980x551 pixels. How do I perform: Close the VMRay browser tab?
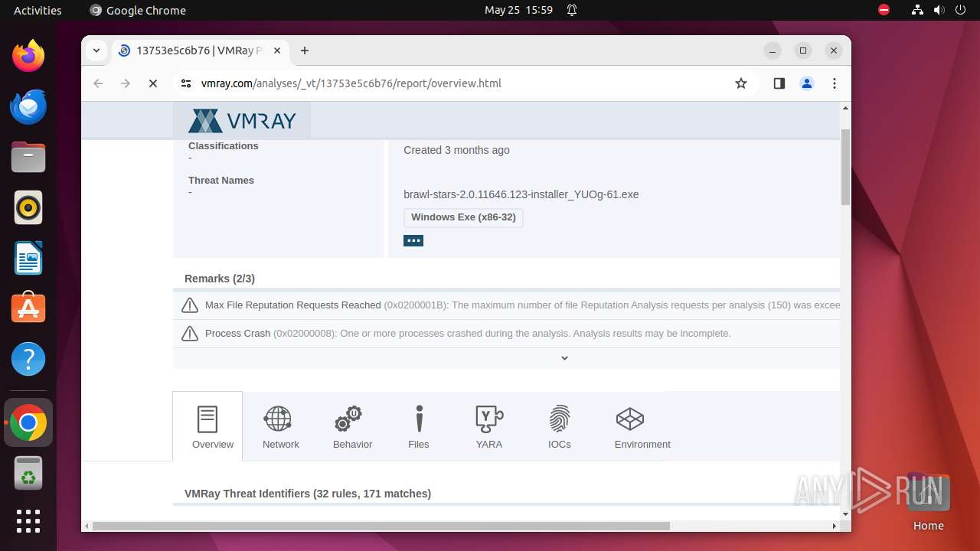277,51
